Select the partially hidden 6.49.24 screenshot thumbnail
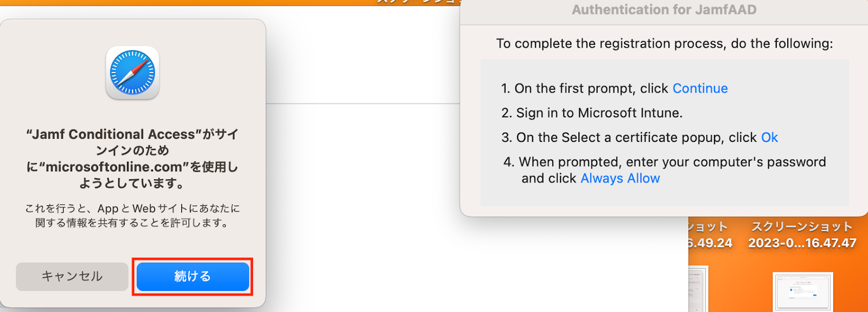The height and width of the screenshot is (312, 868). click(698, 289)
